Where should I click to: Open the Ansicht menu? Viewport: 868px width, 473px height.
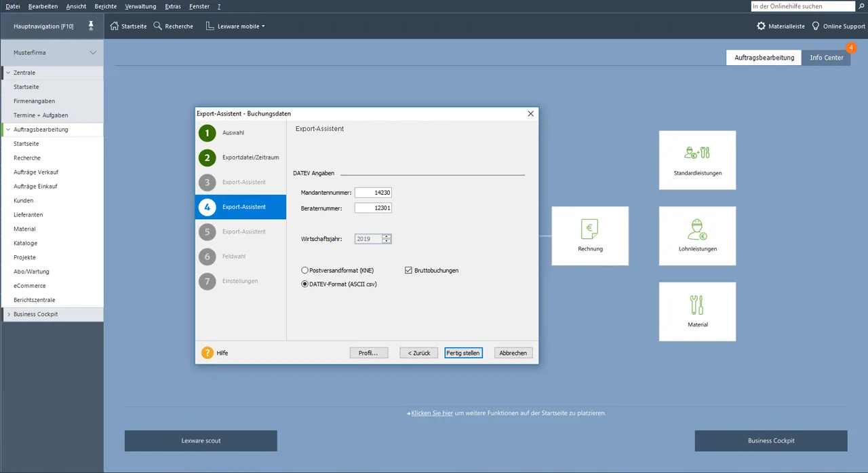(76, 6)
